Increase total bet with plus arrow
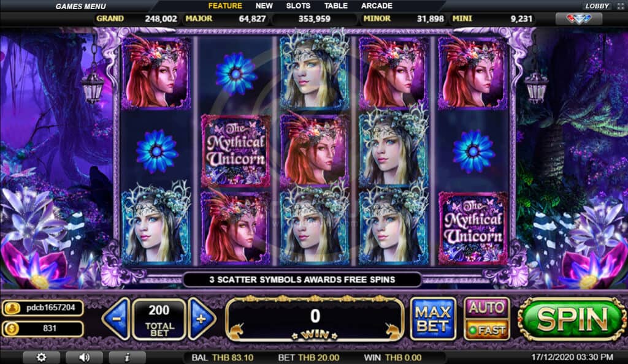The height and width of the screenshot is (364, 628). point(201,319)
